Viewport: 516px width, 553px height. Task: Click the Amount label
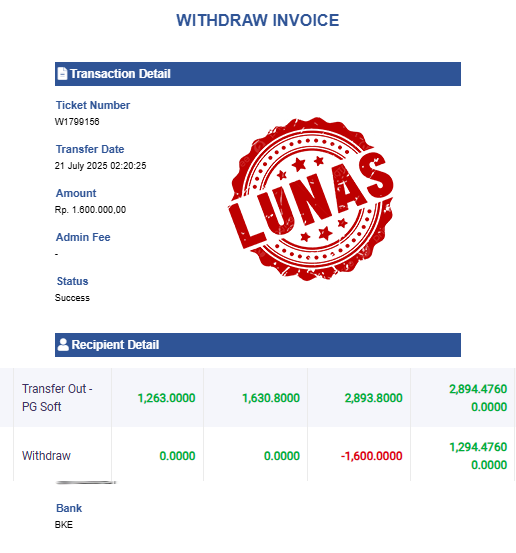[x=76, y=193]
